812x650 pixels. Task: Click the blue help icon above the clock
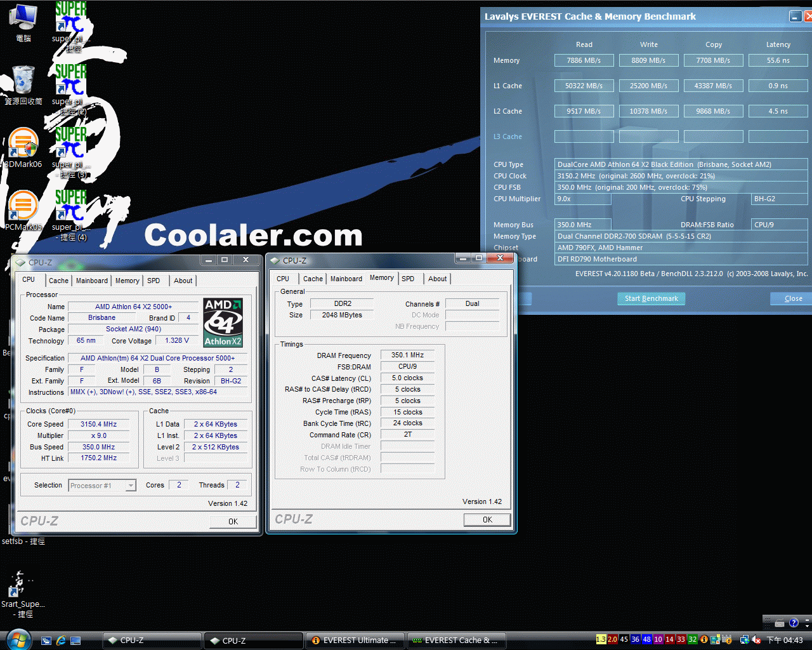(793, 623)
